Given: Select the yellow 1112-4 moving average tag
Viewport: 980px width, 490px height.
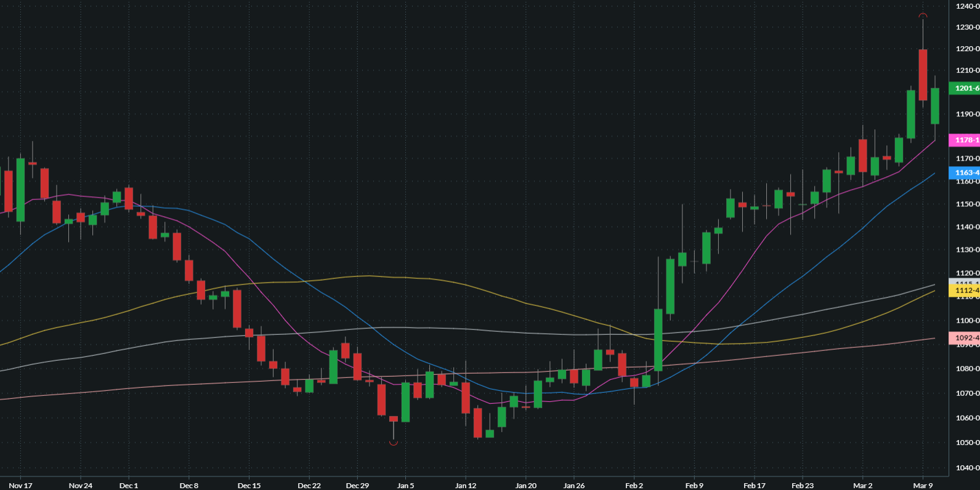Looking at the screenshot, I should pyautogui.click(x=965, y=291).
